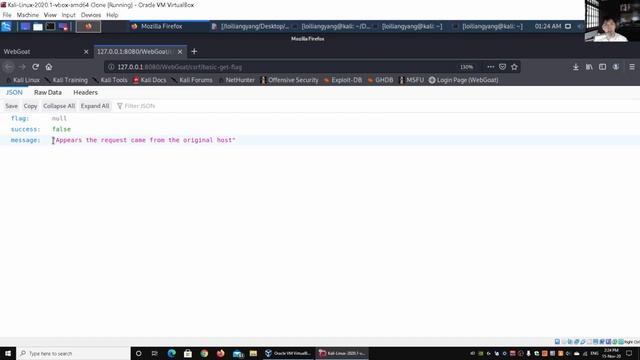Screen dimensions: 640x360
Task: Go to Firefox home page icon
Action: (49, 67)
